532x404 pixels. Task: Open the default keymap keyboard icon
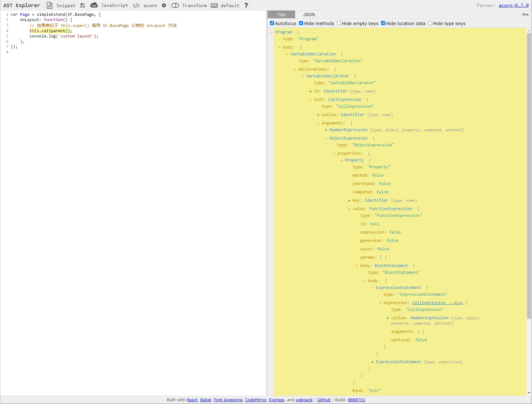pos(214,5)
